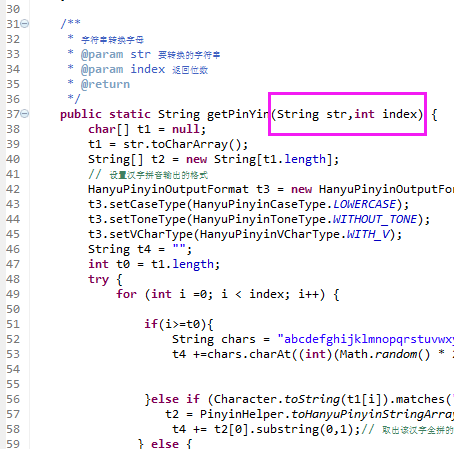This screenshot has width=454, height=449.
Task: Click the getPinYin method name
Action: (238, 114)
